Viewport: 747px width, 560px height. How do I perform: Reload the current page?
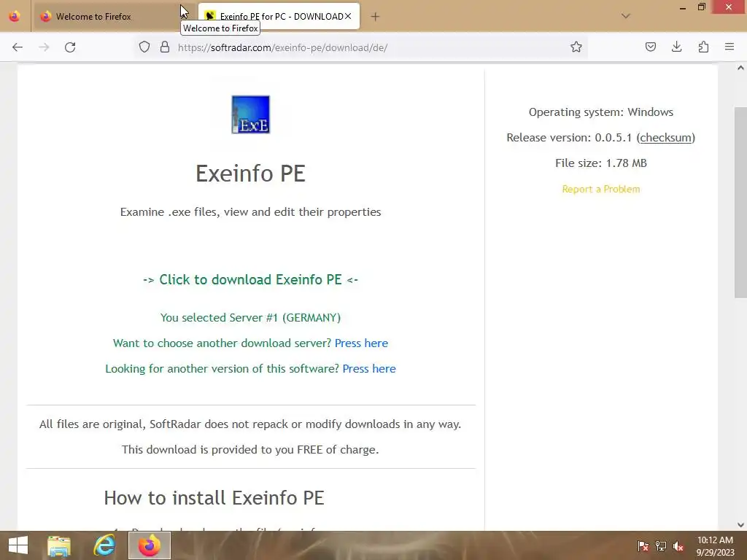(x=70, y=47)
